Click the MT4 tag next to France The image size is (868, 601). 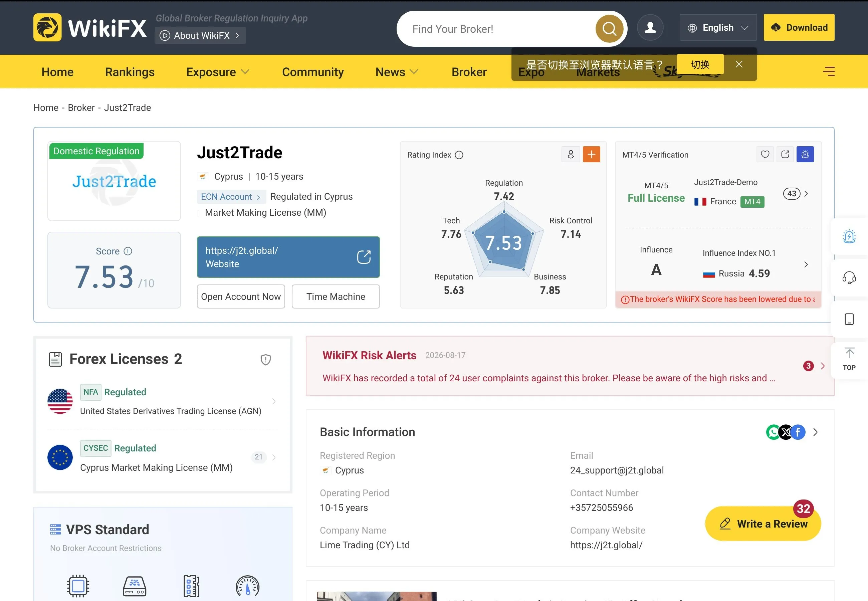point(752,202)
